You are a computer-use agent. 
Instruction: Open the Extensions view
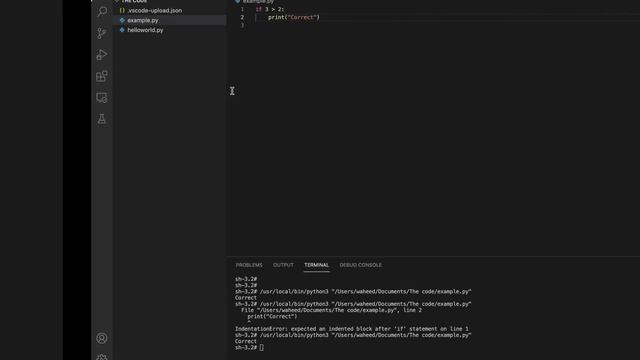(x=102, y=76)
